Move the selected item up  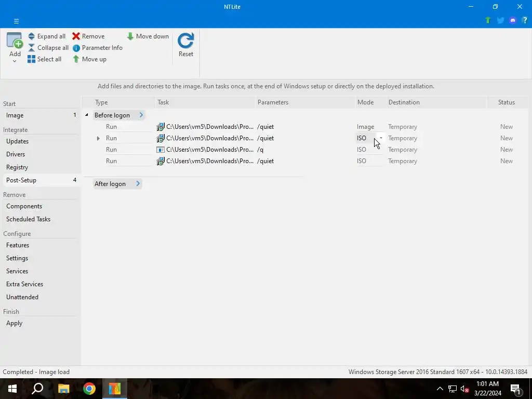point(89,59)
